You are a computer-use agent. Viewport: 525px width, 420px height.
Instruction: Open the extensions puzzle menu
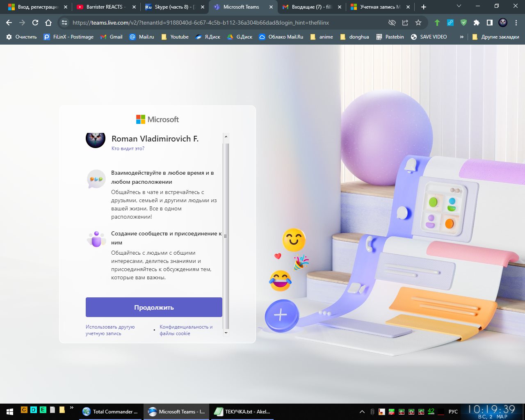477,23
